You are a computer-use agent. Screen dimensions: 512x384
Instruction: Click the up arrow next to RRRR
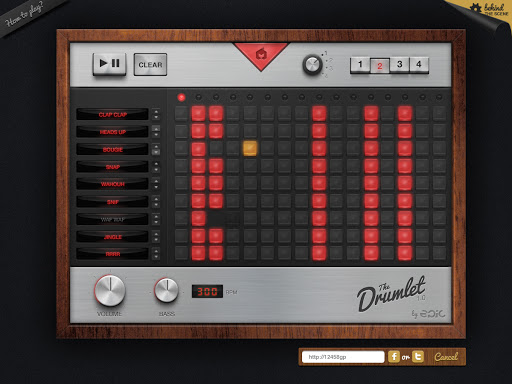pos(156,251)
